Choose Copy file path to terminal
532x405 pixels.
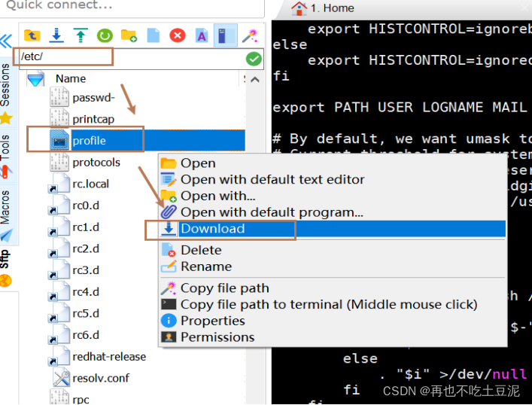[x=333, y=305]
